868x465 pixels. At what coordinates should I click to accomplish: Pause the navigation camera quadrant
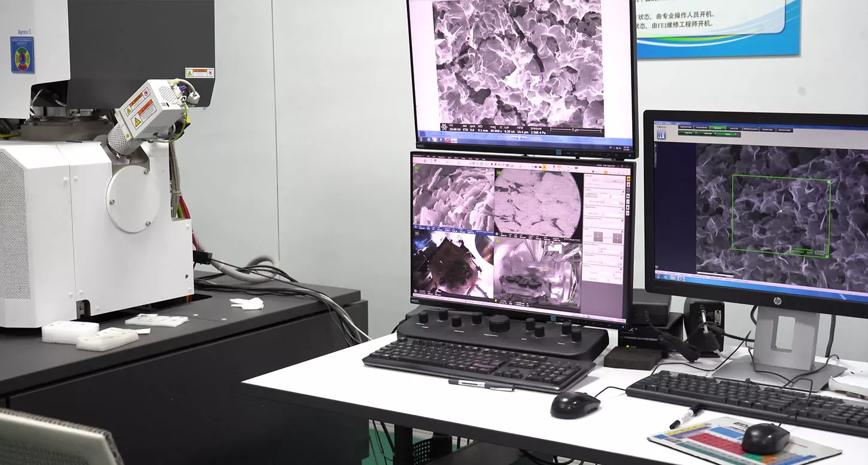click(417, 233)
